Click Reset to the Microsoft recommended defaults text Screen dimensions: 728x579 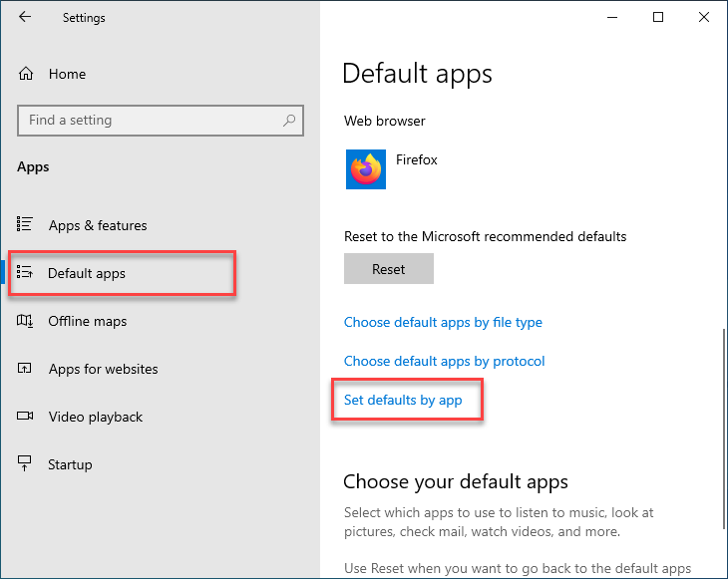[x=486, y=236]
